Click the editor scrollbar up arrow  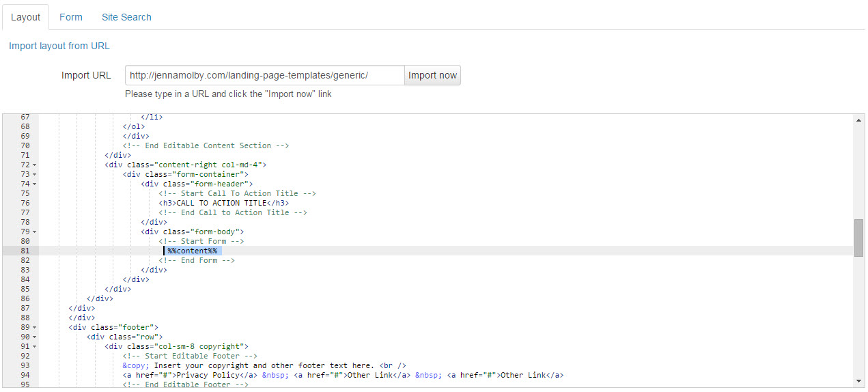point(858,120)
